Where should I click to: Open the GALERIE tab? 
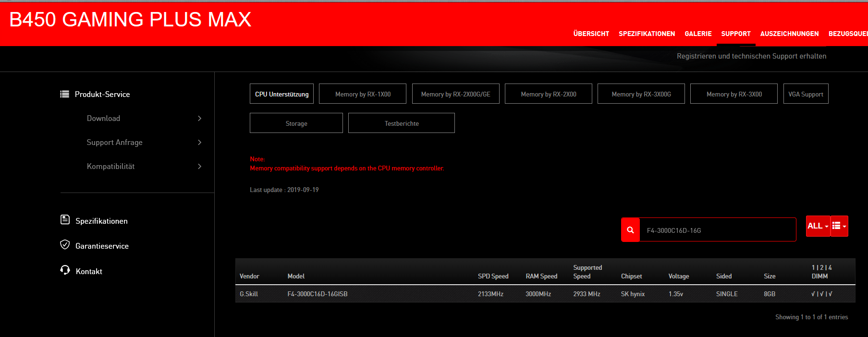698,34
